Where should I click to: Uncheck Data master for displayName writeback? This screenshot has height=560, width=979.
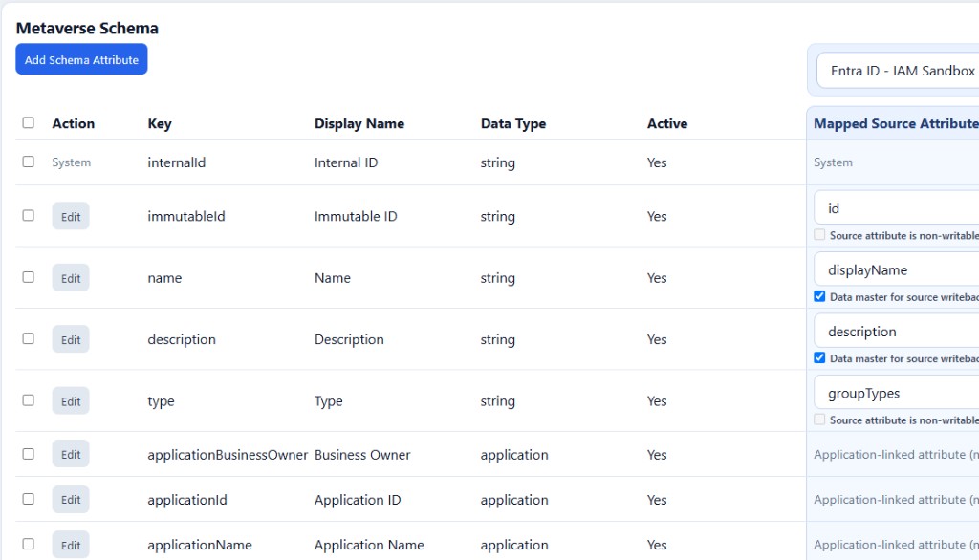coord(819,296)
